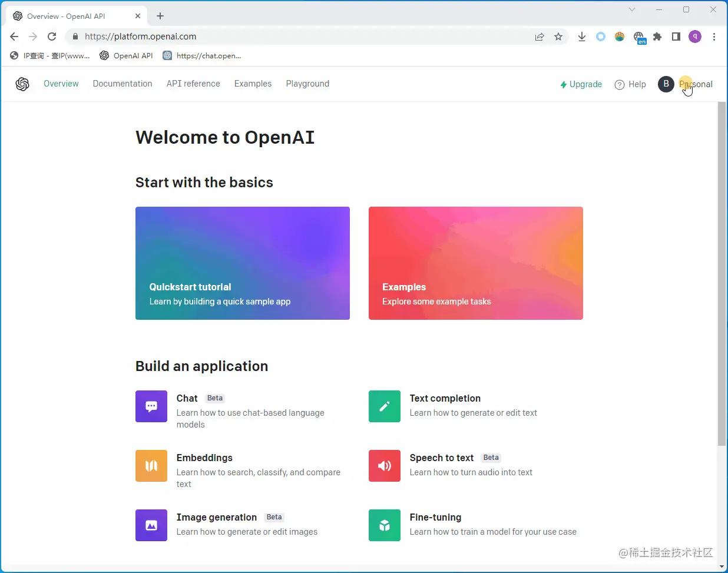Click the Chat title link
The width and height of the screenshot is (728, 573).
click(187, 398)
